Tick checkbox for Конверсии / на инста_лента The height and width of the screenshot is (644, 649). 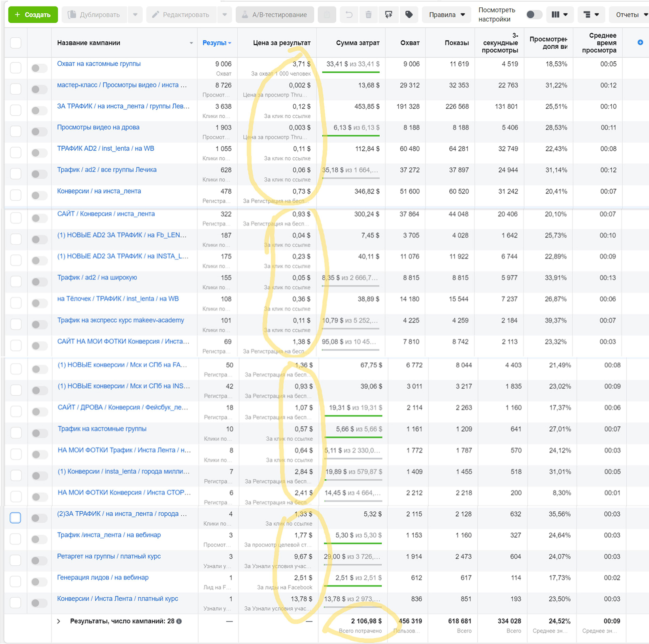[x=15, y=195]
